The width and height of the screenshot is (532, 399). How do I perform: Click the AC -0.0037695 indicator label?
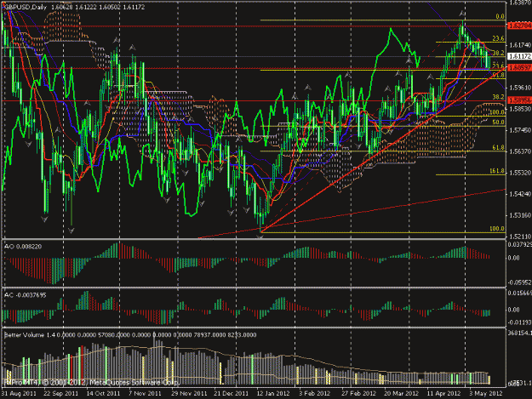tap(25, 295)
